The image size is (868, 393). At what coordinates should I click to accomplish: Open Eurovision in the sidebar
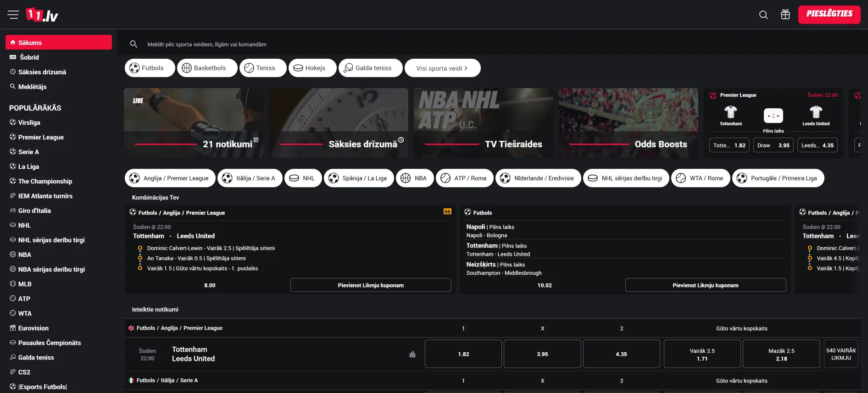point(59,328)
